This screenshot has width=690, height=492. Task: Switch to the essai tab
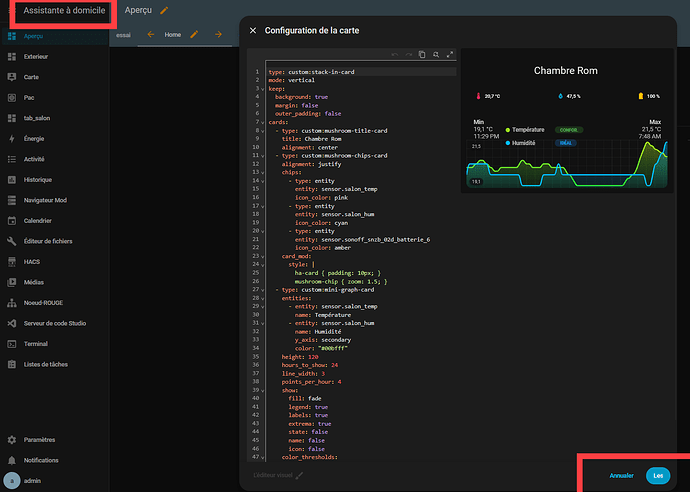[123, 35]
